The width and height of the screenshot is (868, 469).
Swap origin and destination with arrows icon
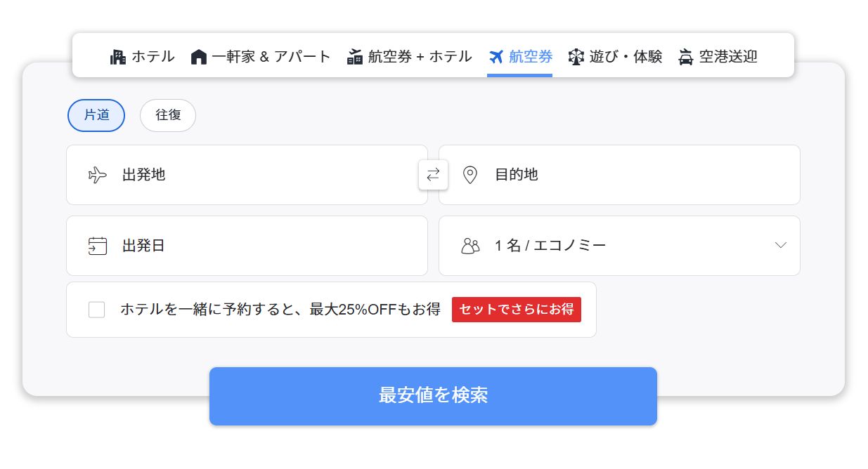point(433,175)
